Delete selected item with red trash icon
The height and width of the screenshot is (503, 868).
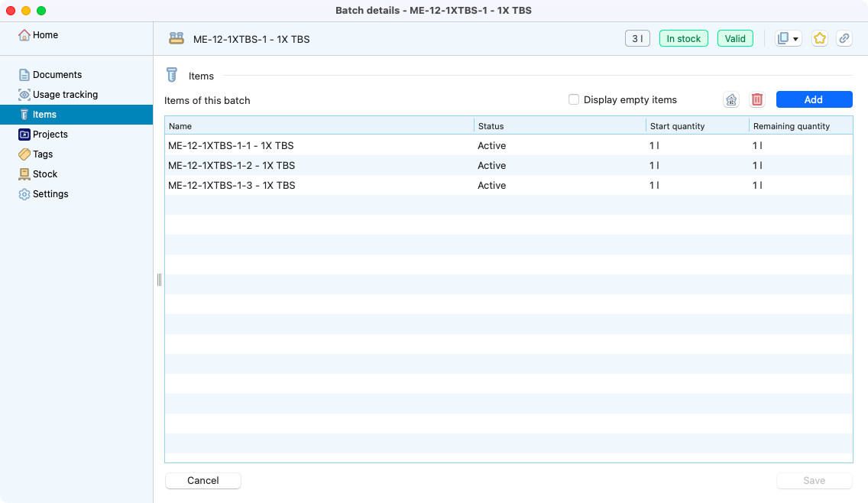[x=756, y=99]
